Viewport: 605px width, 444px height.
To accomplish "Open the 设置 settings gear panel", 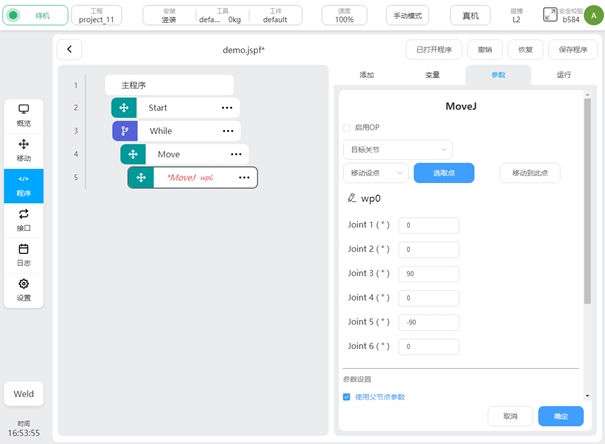I will pyautogui.click(x=23, y=289).
